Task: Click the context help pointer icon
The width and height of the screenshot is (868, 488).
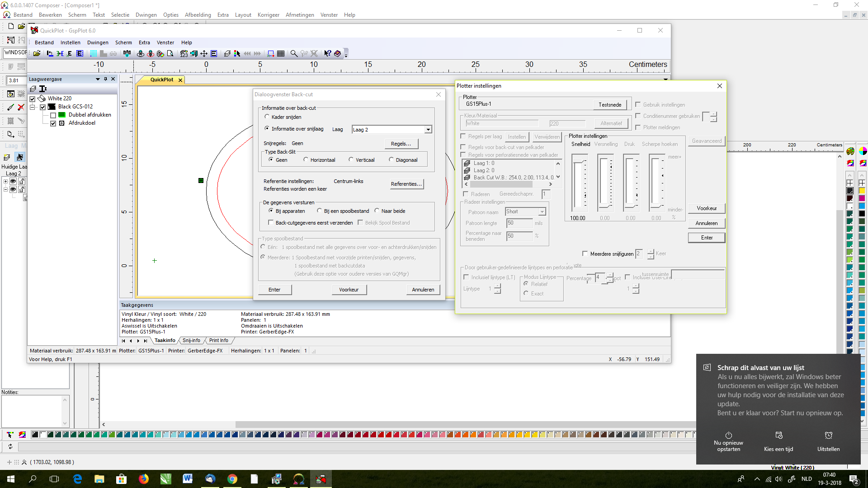Action: pos(328,53)
